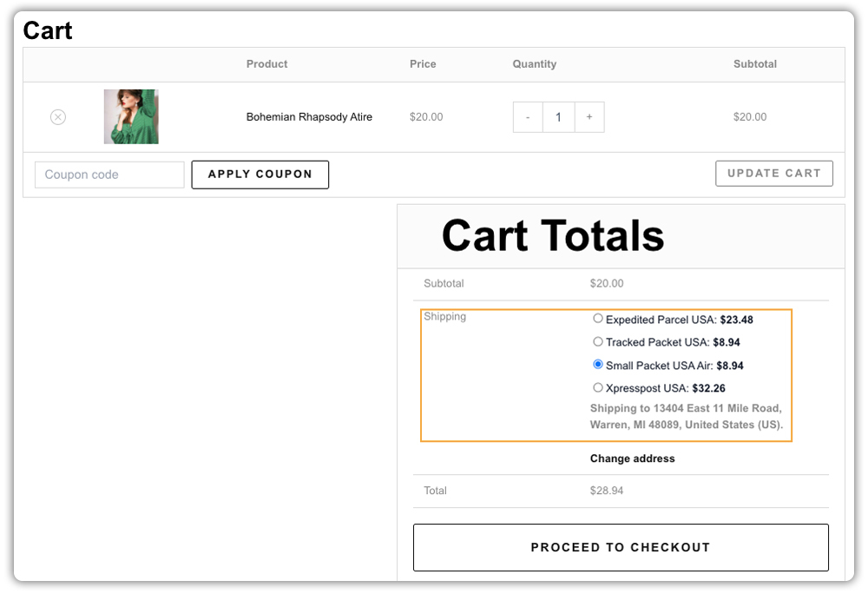Proceed to checkout
The width and height of the screenshot is (868, 594).
621,547
